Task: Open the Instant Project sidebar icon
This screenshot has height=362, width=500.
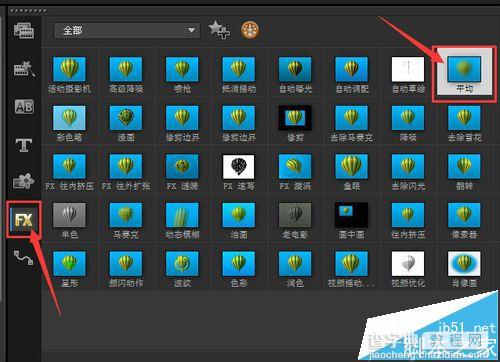Action: tap(24, 69)
